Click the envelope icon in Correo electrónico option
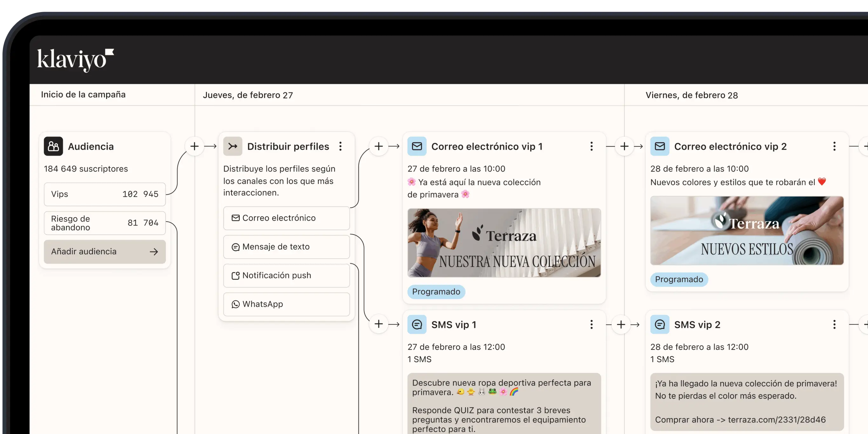 click(x=235, y=218)
